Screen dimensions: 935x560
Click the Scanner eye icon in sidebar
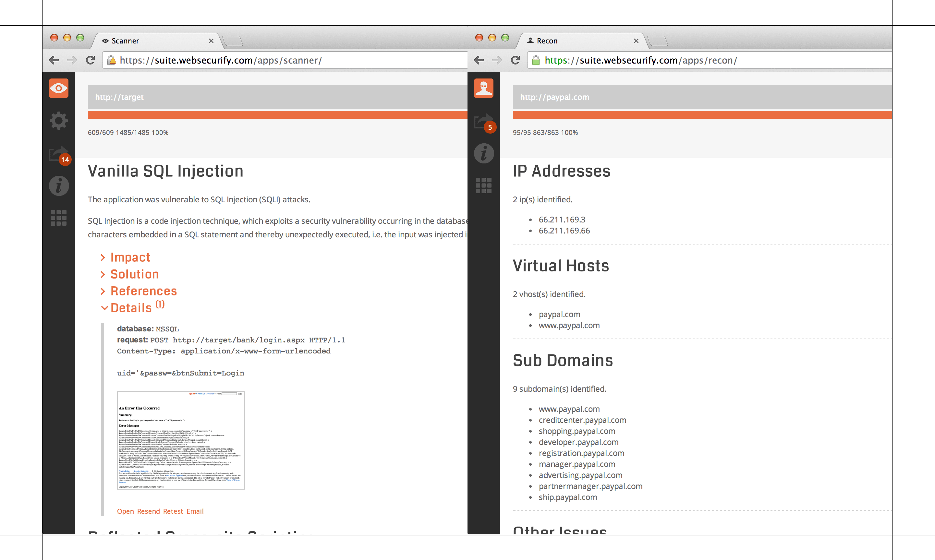58,88
